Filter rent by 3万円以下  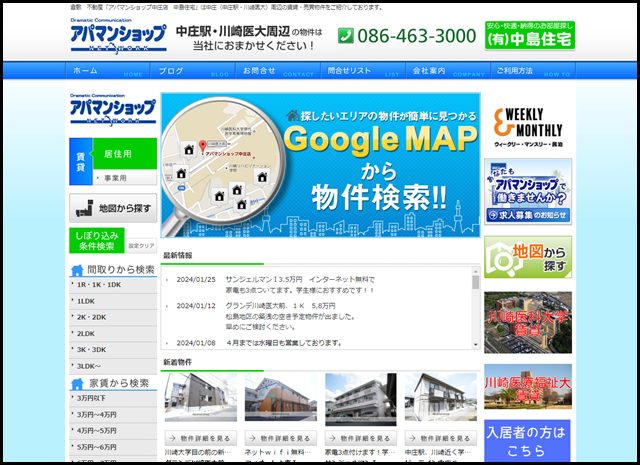113,398
